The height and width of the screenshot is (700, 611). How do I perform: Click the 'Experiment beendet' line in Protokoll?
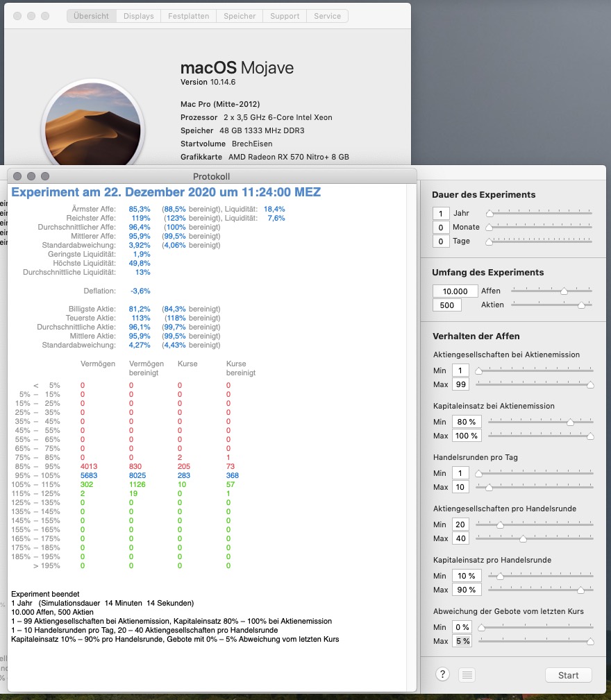click(x=45, y=594)
